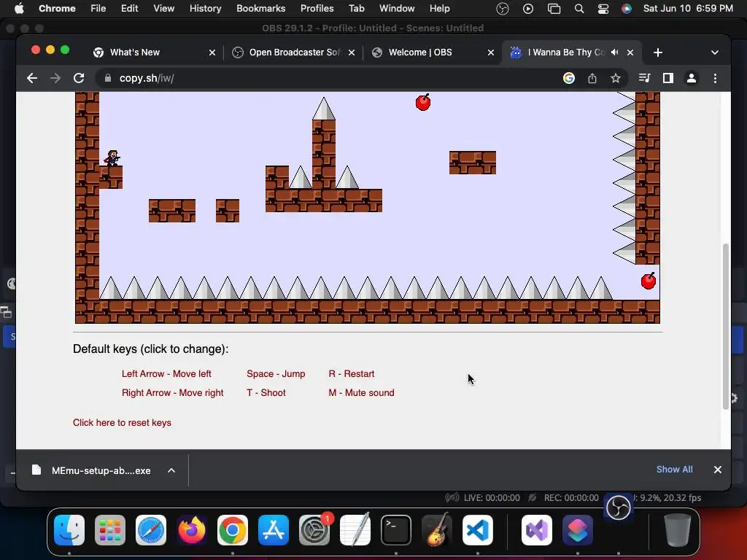Change the Space - Jump key
The height and width of the screenshot is (560, 747).
276,374
